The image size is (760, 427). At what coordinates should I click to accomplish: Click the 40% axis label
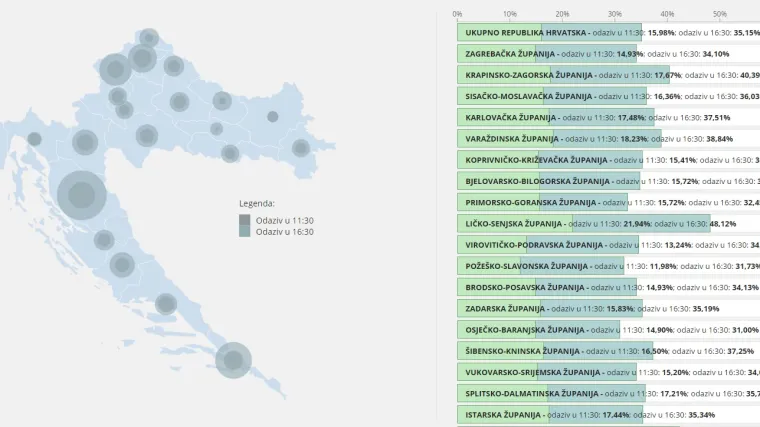coord(667,14)
